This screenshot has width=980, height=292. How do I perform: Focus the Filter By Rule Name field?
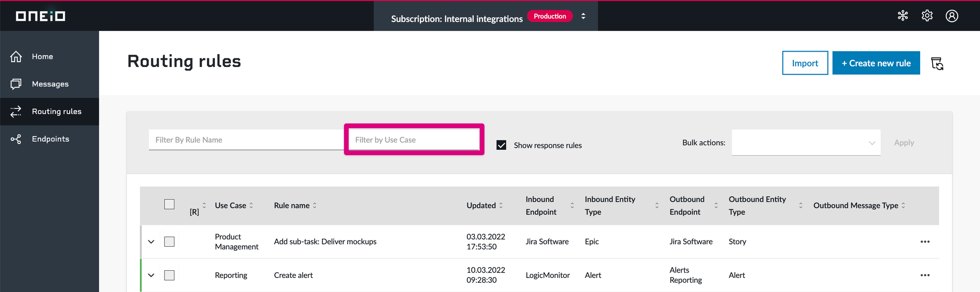(246, 140)
